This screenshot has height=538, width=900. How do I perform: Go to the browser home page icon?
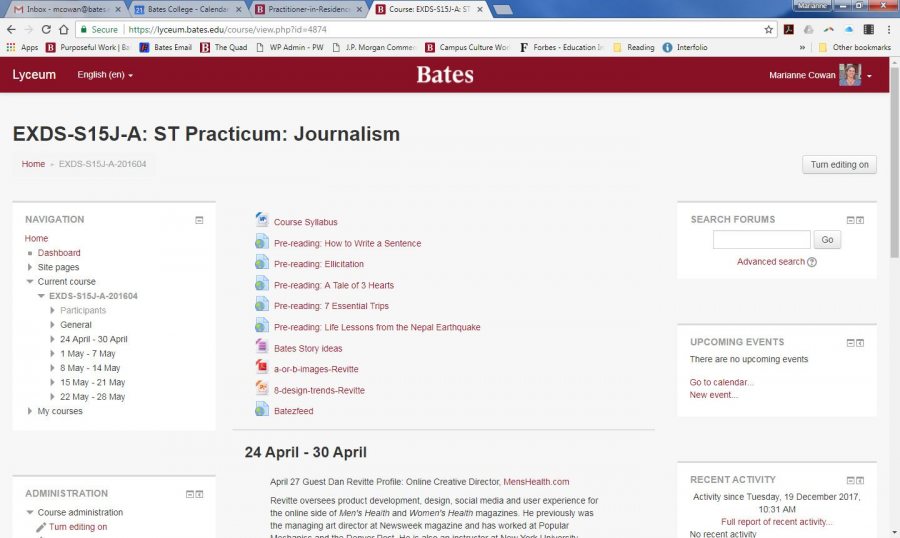coord(64,29)
